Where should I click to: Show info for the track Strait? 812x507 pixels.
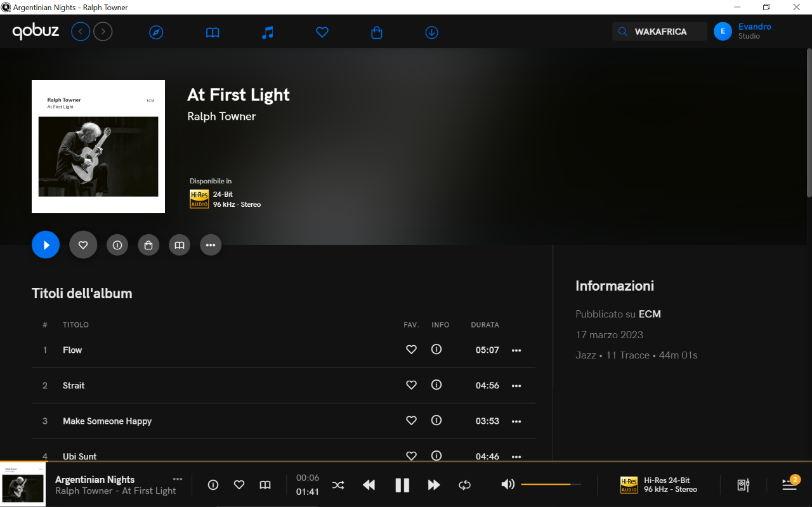click(x=436, y=385)
